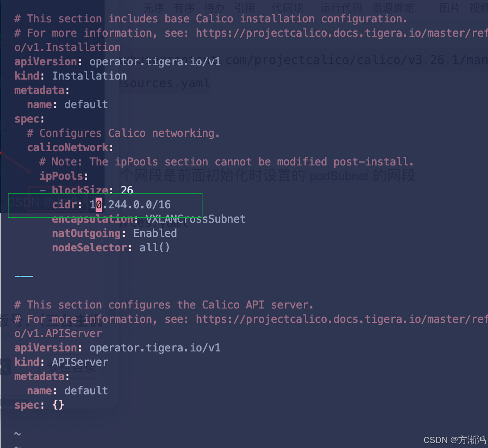Click the ipPools key
The image size is (488, 448).
coord(64,176)
